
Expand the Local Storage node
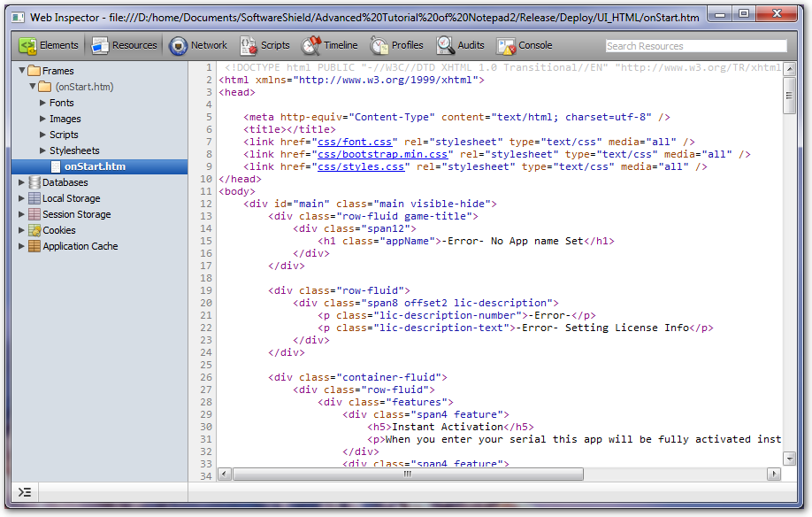(22, 198)
